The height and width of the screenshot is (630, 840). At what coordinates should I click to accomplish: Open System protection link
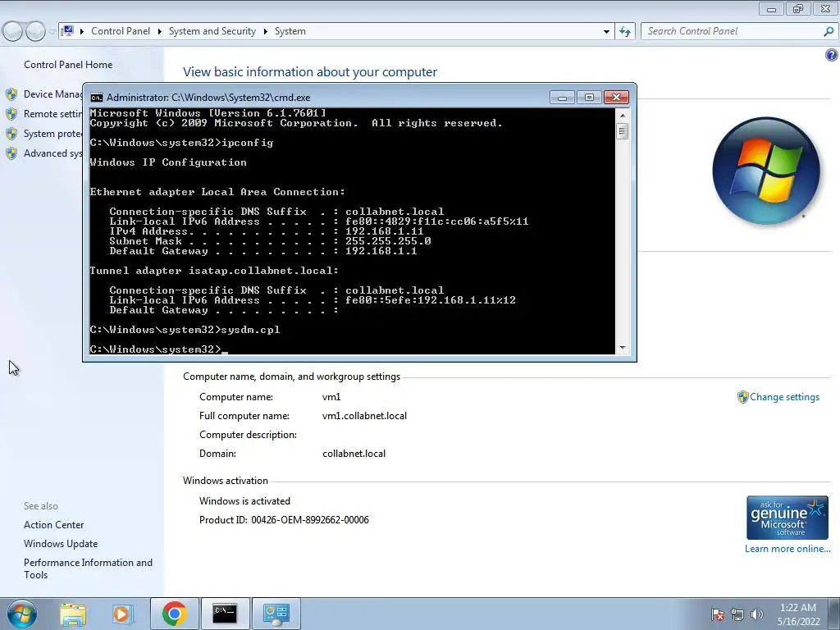tap(52, 134)
